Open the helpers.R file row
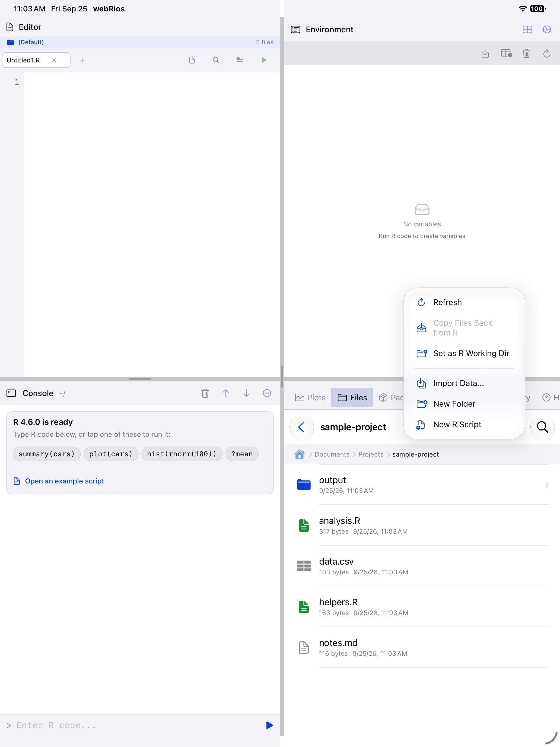Screen dimensions: 560x747 422,606
